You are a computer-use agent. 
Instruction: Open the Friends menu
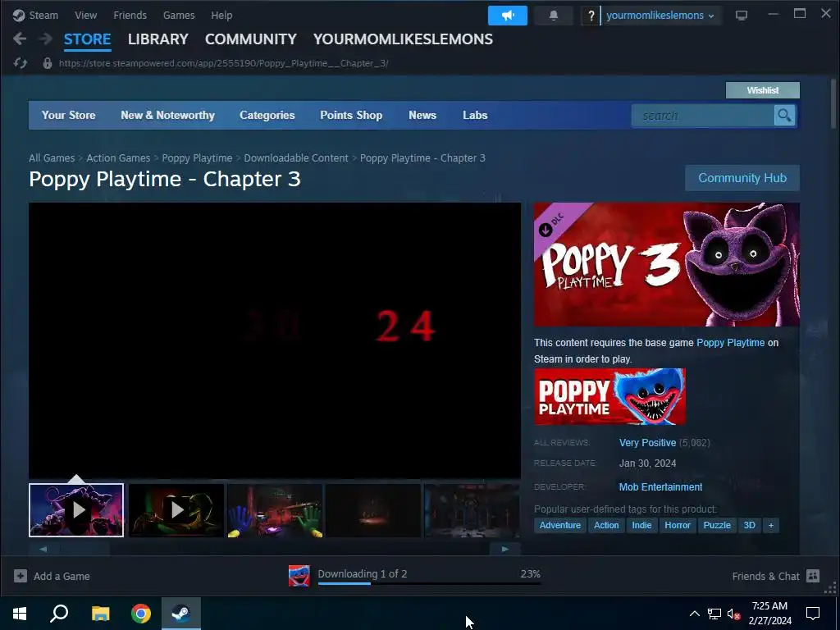click(x=130, y=16)
